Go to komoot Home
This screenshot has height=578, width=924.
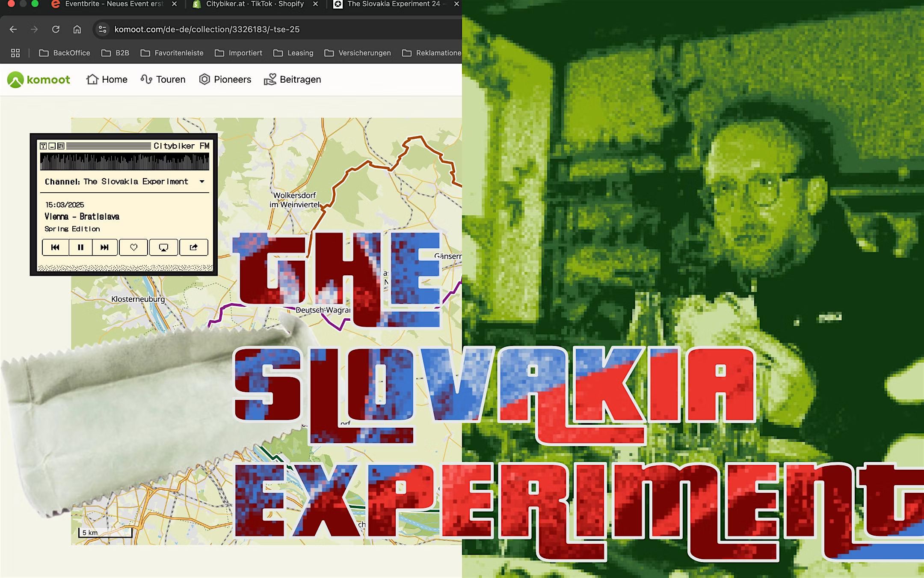pos(107,80)
